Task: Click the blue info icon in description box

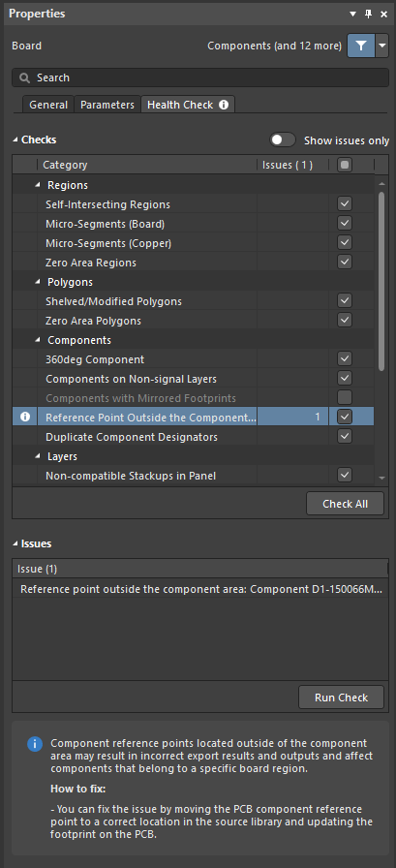Action: click(35, 743)
